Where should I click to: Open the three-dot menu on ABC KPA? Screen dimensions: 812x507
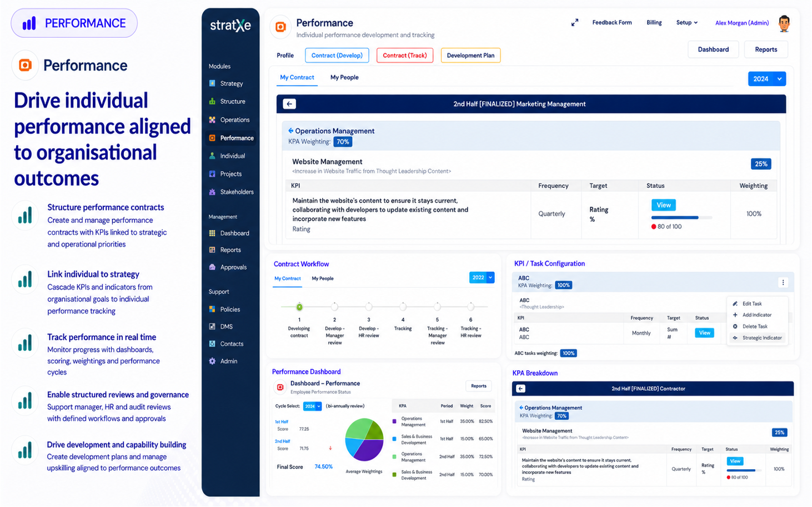coord(783,282)
